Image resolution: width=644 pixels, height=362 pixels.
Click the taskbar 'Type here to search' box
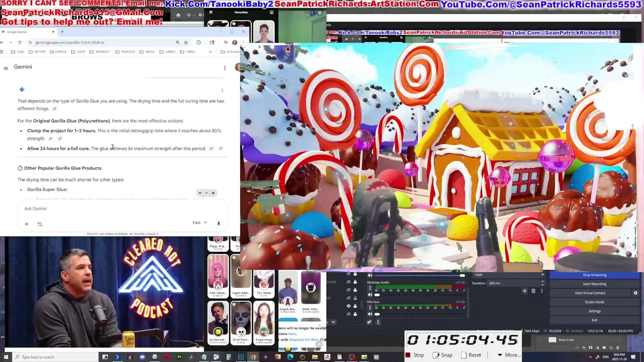55,357
